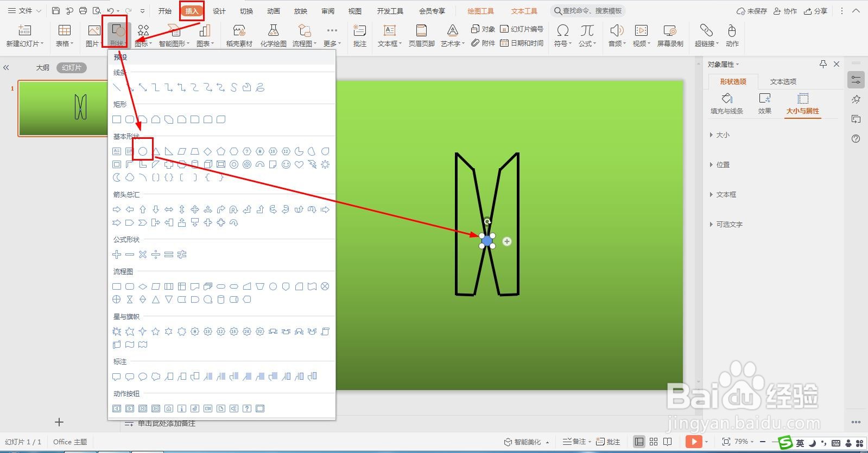Pin the Object Properties panel
This screenshot has width=868, height=453.
click(x=823, y=64)
